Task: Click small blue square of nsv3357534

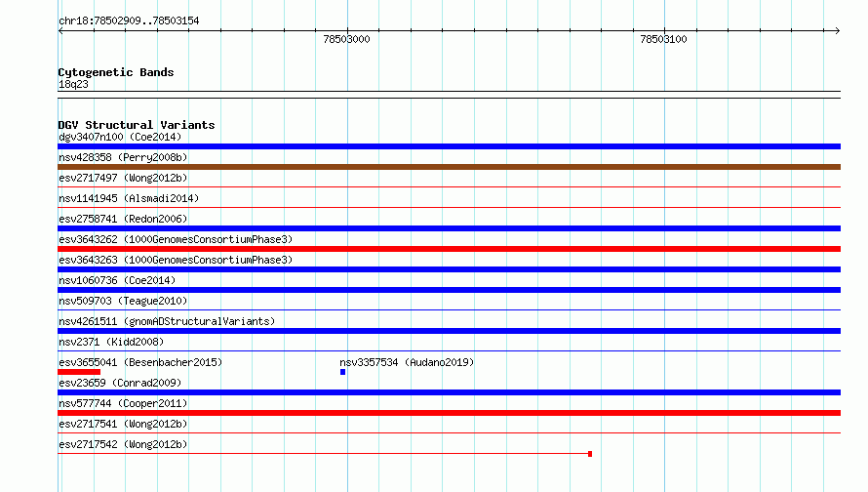Action: click(342, 372)
